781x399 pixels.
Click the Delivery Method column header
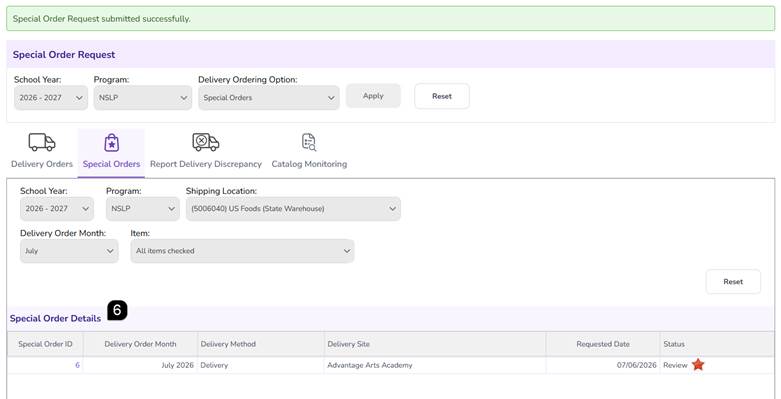260,344
